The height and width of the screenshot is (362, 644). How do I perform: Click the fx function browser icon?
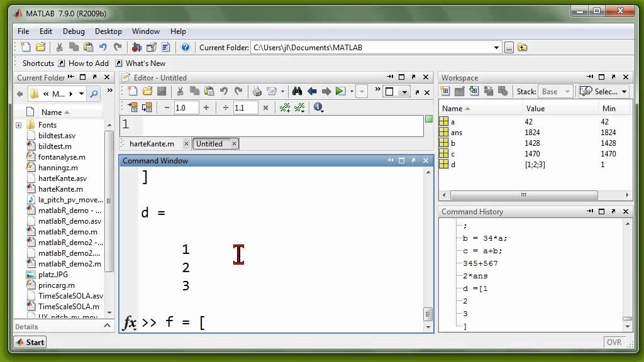coord(130,322)
